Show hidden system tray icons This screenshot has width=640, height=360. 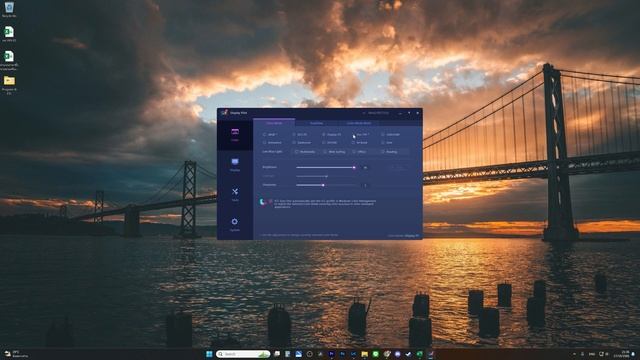[x=574, y=354]
